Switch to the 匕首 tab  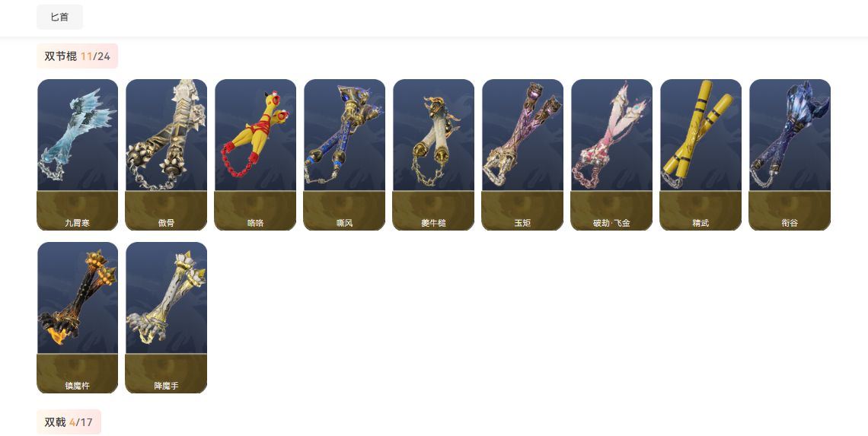tap(60, 18)
